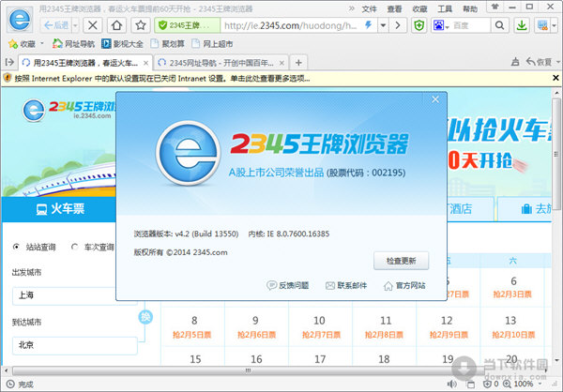Switch to the 2345网址导航 tab

coord(221,63)
